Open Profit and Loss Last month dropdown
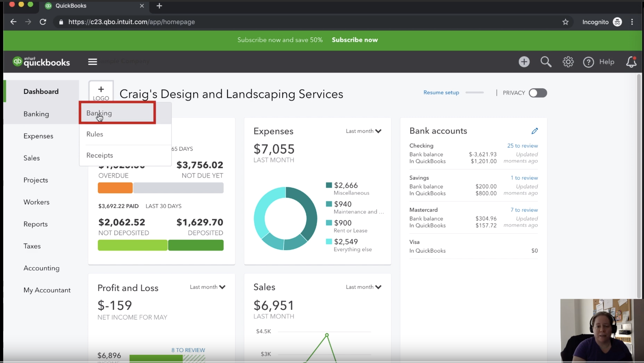 click(x=207, y=287)
